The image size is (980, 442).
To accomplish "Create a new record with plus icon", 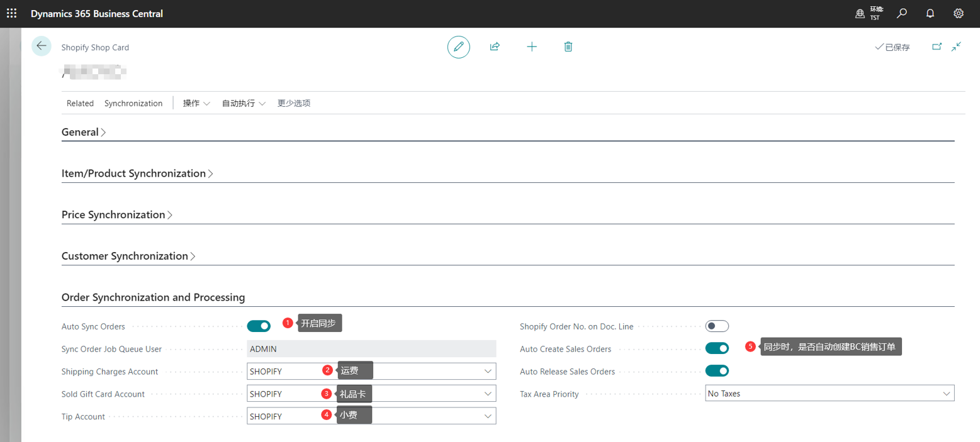I will click(532, 47).
